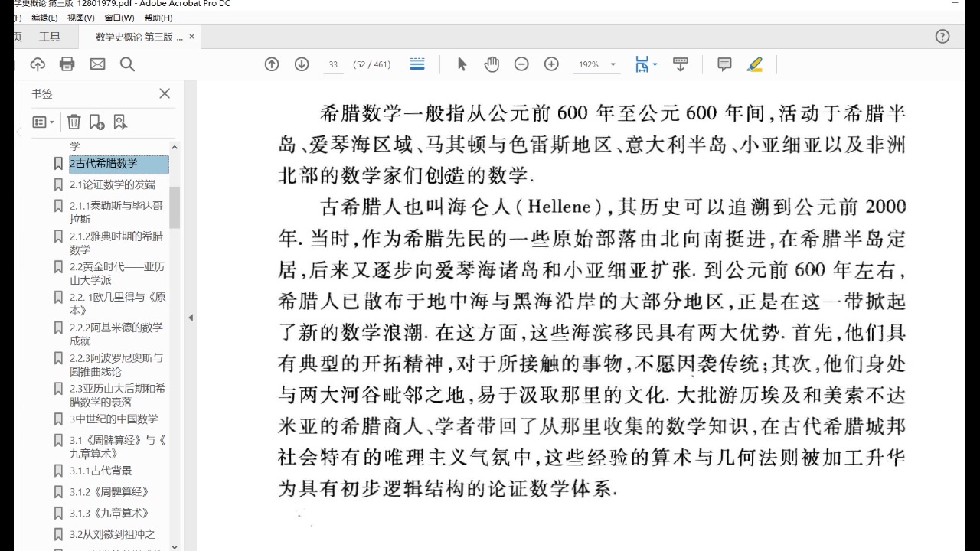
Task: Open bookmark 2.2.1欧几里得与《原本》
Action: [117, 304]
